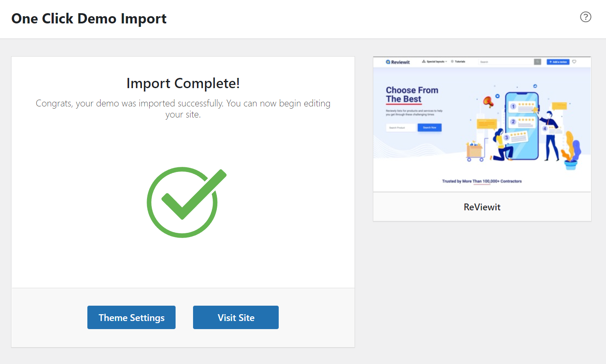The height and width of the screenshot is (364, 606).
Task: Click the search magnifier icon in the preview header
Action: pos(538,62)
